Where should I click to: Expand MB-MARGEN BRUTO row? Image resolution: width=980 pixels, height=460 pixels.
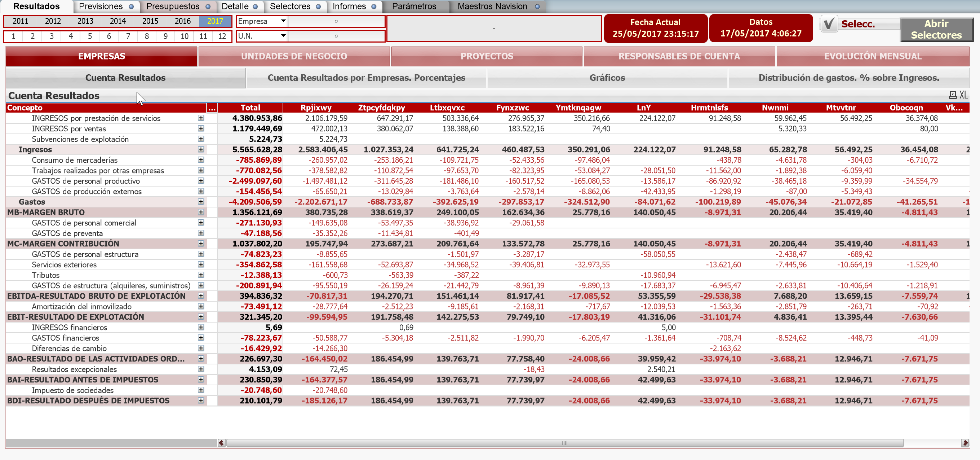[201, 212]
